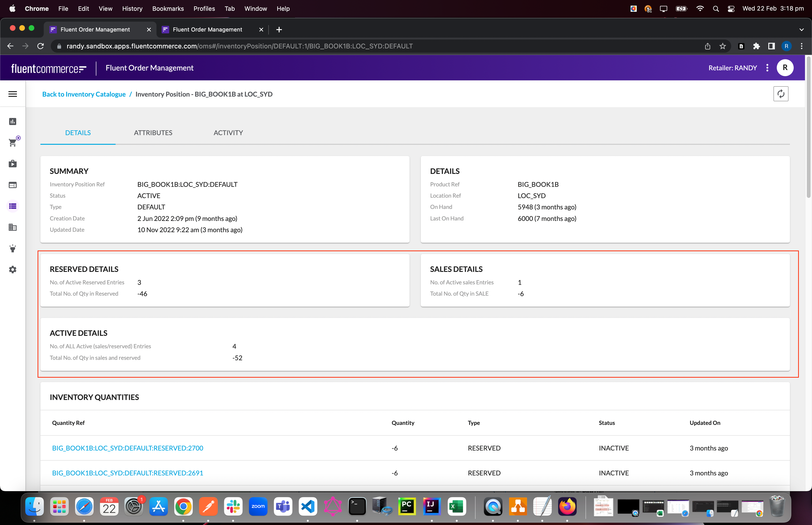The width and height of the screenshot is (812, 525).
Task: Open the locations building icon in sidebar
Action: click(13, 227)
